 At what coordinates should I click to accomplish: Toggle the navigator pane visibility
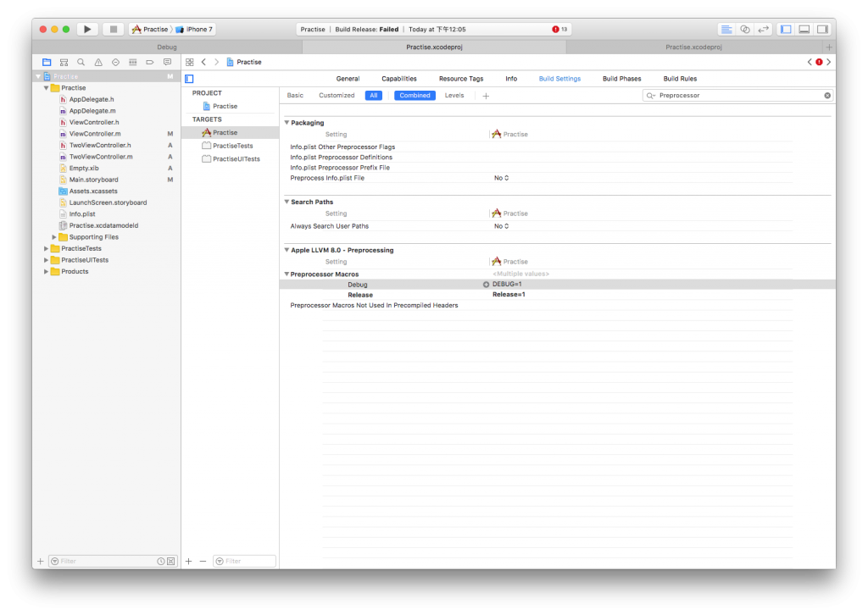tap(786, 30)
